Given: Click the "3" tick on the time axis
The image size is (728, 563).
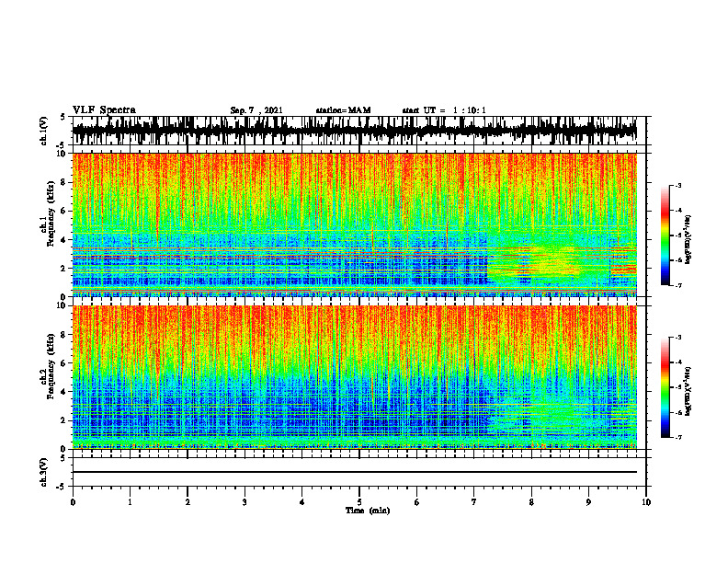Looking at the screenshot, I should [245, 502].
